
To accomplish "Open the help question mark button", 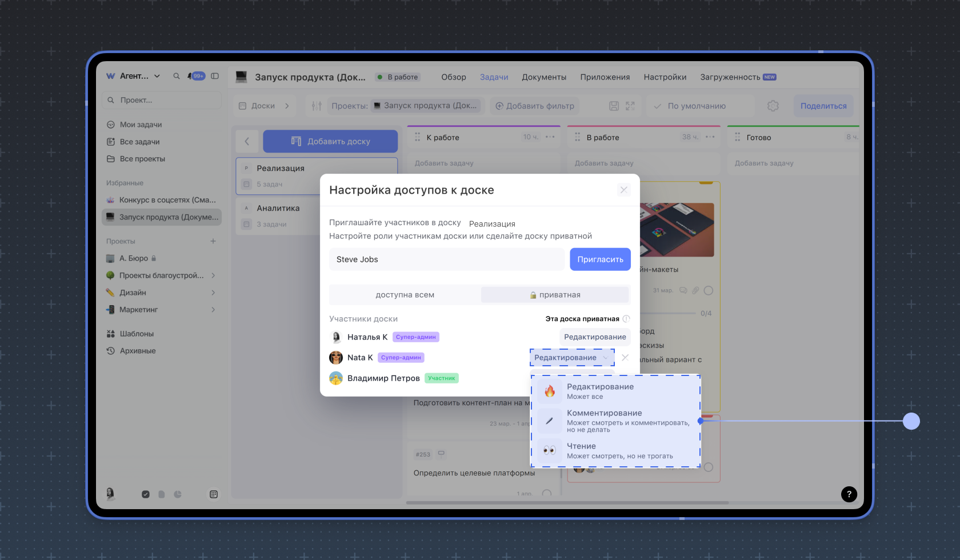I will 849,494.
